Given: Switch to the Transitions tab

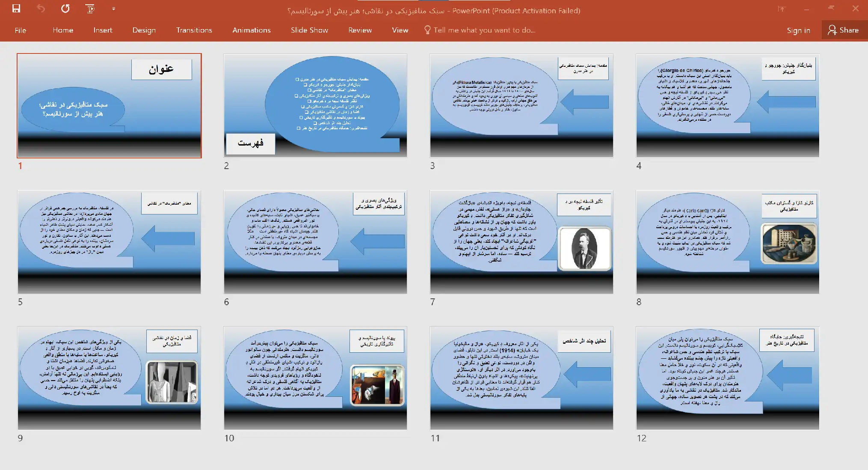Looking at the screenshot, I should click(194, 30).
